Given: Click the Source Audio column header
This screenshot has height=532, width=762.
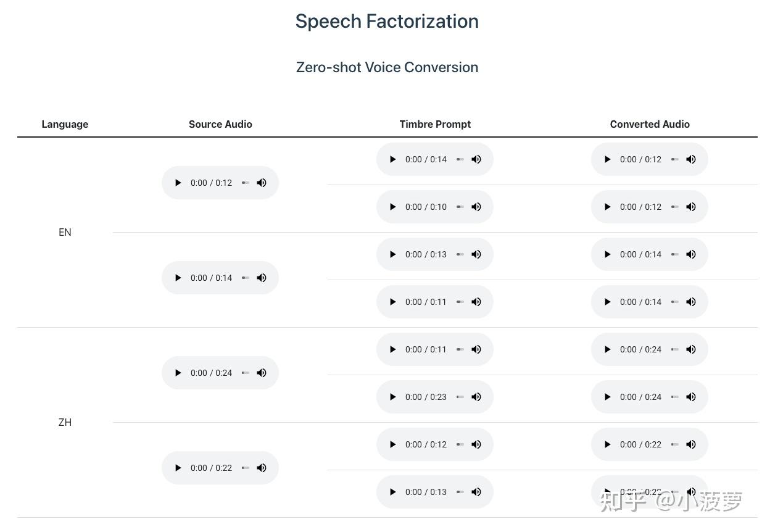Looking at the screenshot, I should 220,124.
